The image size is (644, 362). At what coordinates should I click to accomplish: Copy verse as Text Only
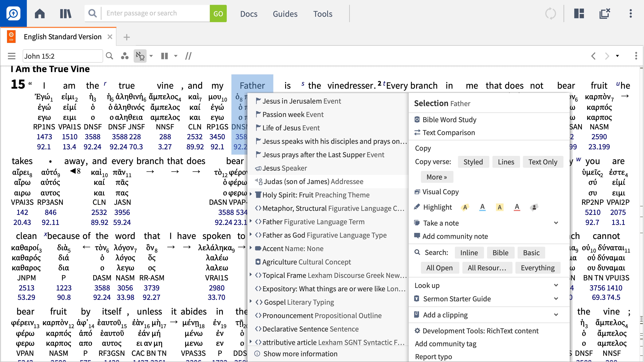pyautogui.click(x=543, y=162)
